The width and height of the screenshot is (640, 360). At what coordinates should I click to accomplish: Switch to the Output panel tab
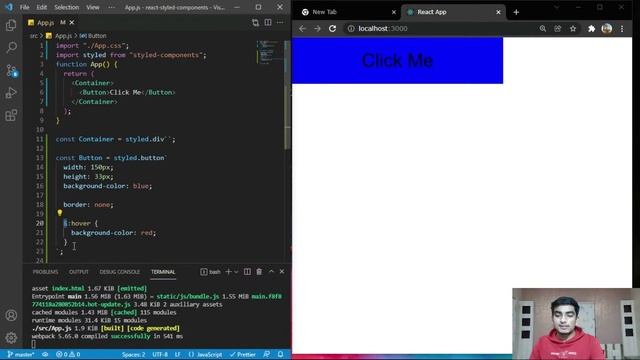pyautogui.click(x=79, y=272)
